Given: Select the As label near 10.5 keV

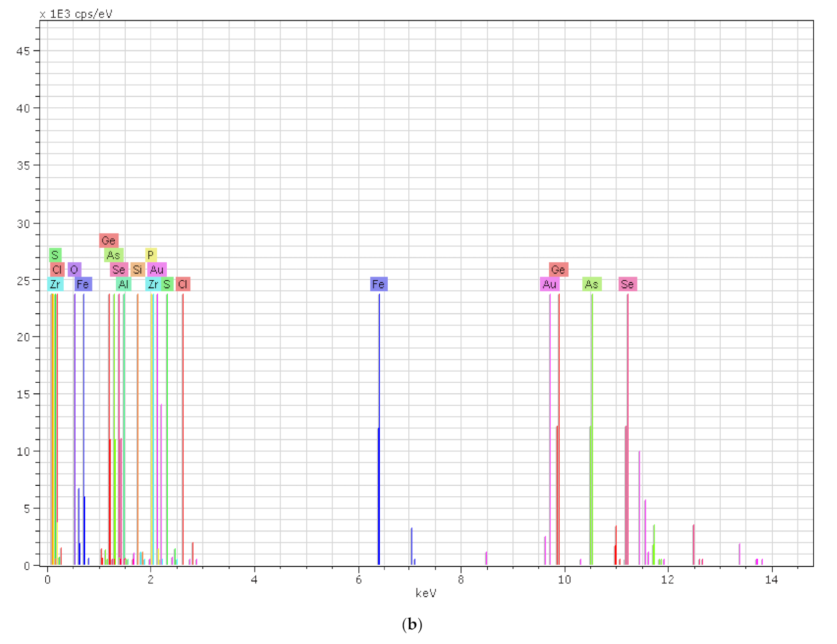Looking at the screenshot, I should (x=592, y=284).
